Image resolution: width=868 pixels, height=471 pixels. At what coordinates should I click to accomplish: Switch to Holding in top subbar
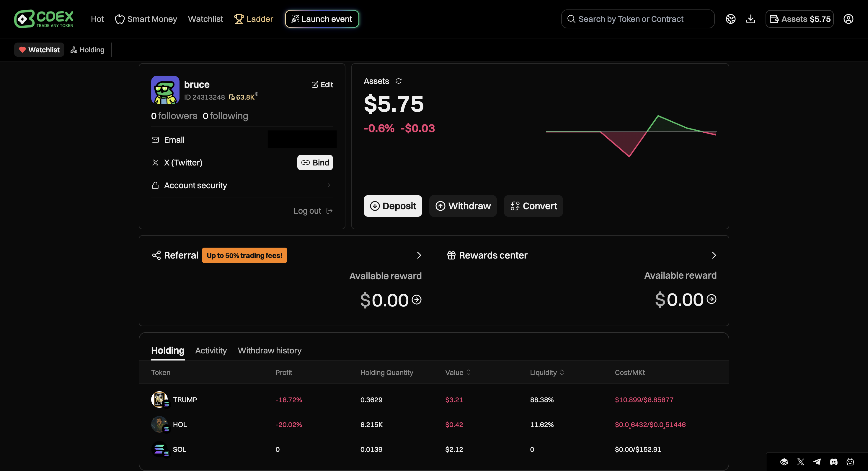[x=87, y=50]
